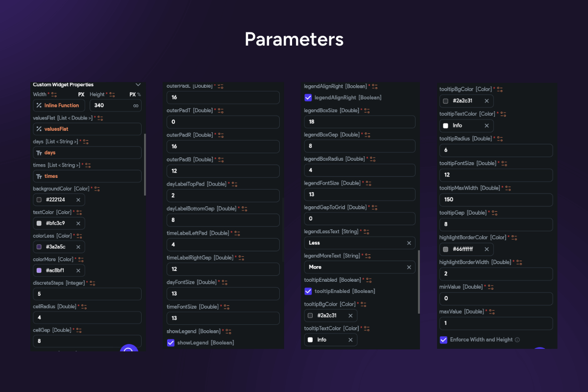Image resolution: width=588 pixels, height=392 pixels.
Task: Click the tooltipMaxWidth field showing 150
Action: pyautogui.click(x=496, y=200)
